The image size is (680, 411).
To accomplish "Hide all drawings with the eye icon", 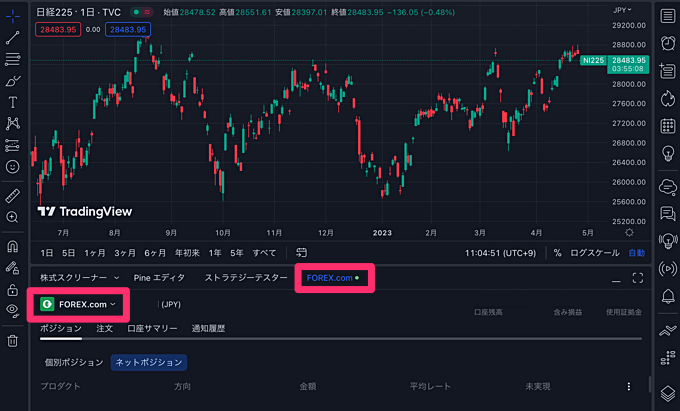I will click(x=13, y=310).
